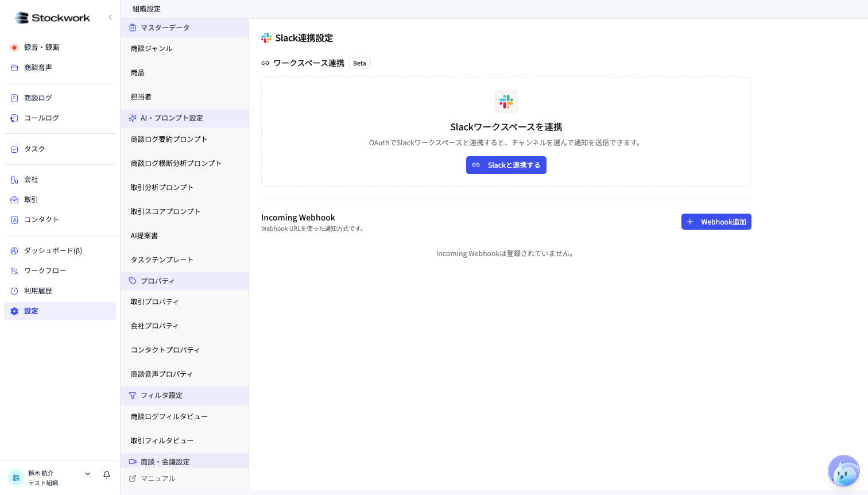The height and width of the screenshot is (495, 868).
Task: Open 商談ログ要約プロンプト
Action: pos(184,140)
